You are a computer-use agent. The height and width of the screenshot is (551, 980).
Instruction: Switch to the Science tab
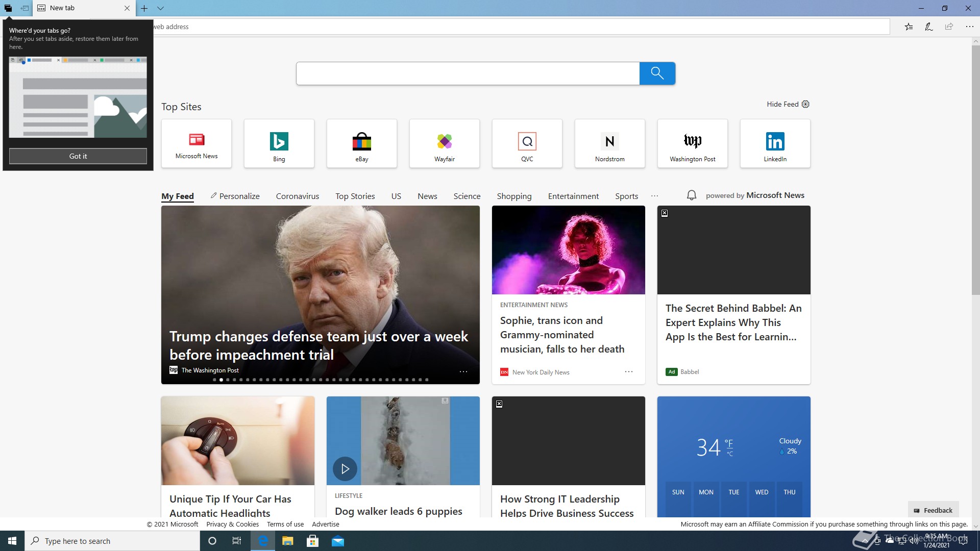(x=467, y=196)
